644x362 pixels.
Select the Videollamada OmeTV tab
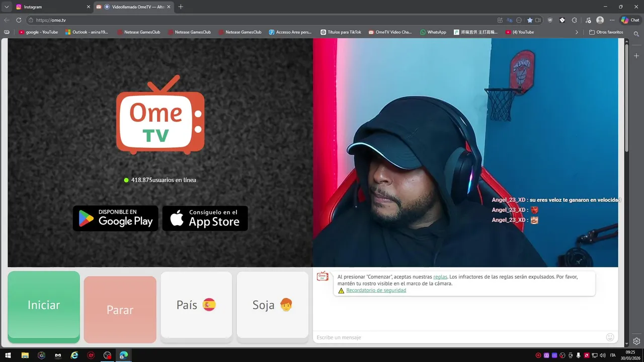(x=134, y=7)
